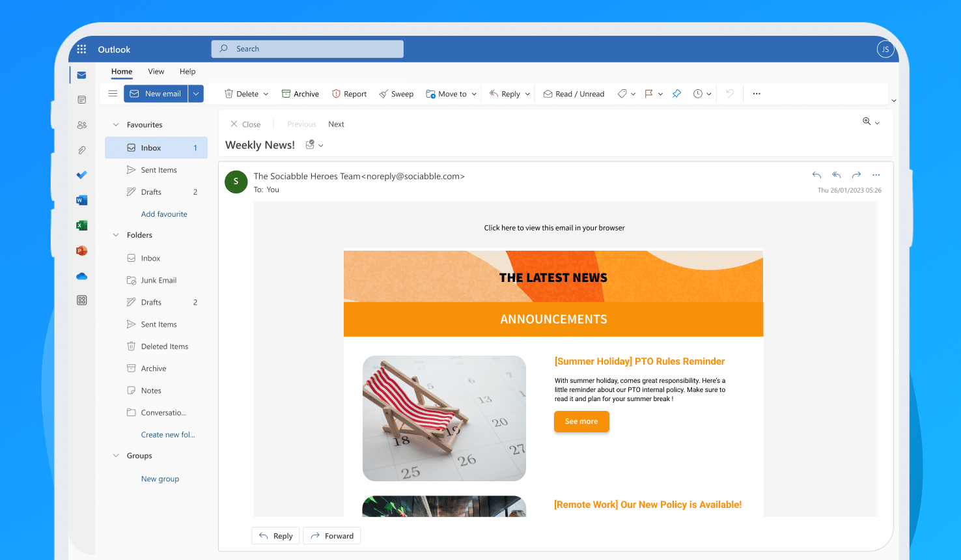This screenshot has height=560, width=961.
Task: Click Sweep in the toolbar
Action: [397, 94]
